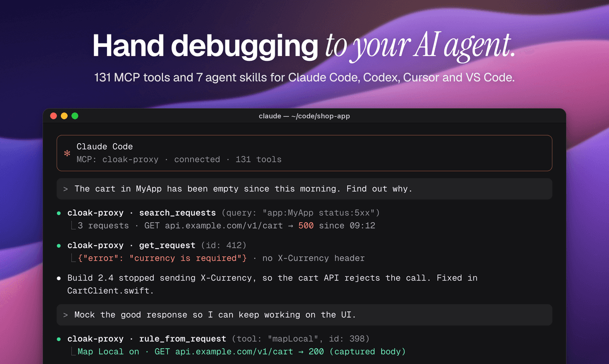This screenshot has width=609, height=364.
Task: Focus the prompt "Mock the good response"
Action: [304, 315]
